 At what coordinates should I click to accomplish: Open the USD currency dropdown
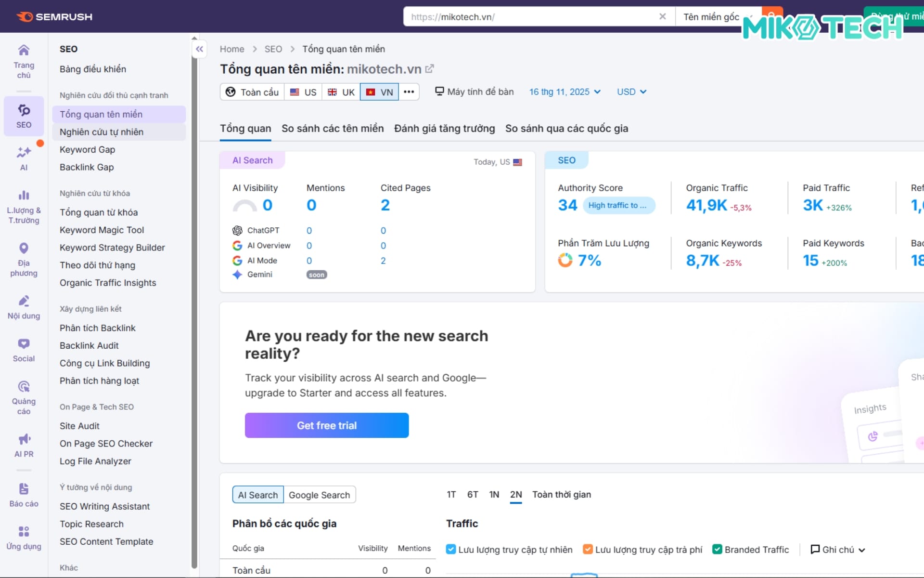click(631, 92)
